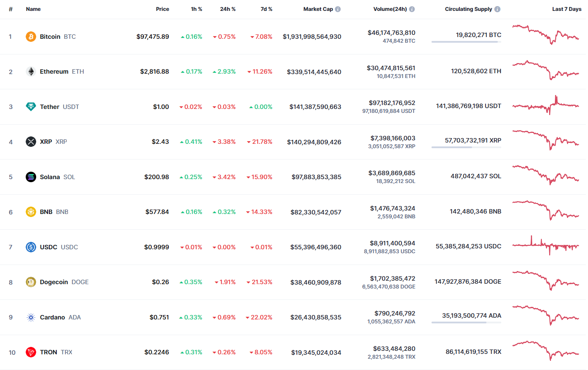Click the Solana logo icon

[x=31, y=177]
